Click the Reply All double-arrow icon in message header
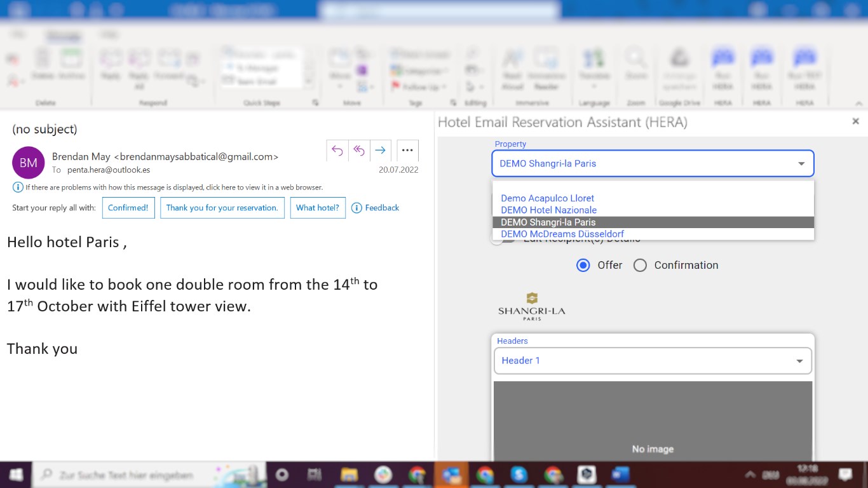 coord(359,151)
